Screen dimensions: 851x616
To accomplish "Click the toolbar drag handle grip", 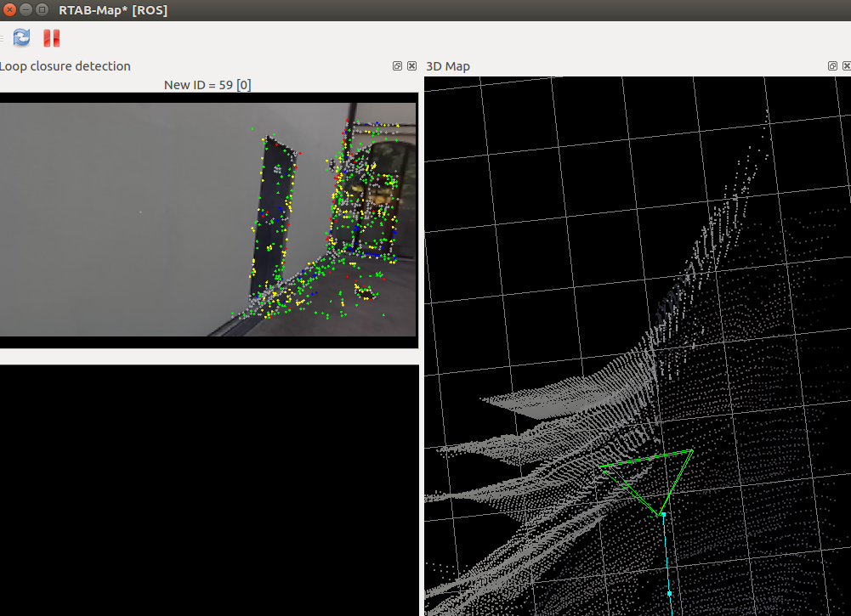I will [x=3, y=38].
